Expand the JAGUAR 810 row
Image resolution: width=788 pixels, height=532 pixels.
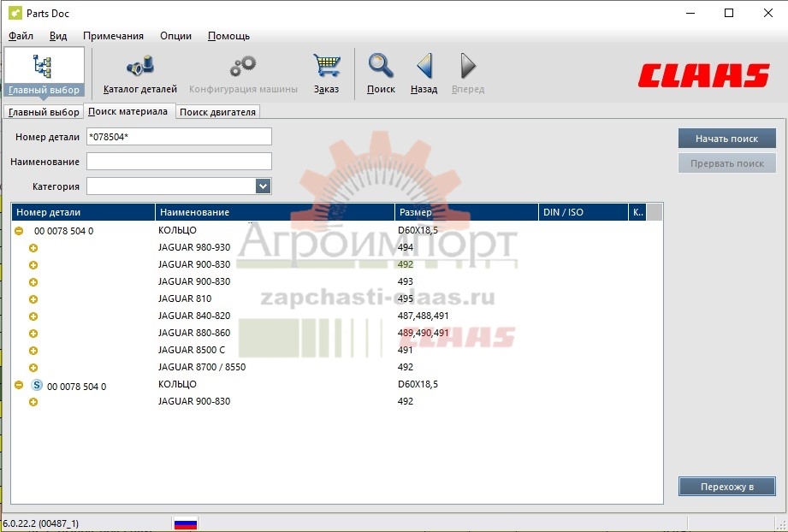(33, 299)
